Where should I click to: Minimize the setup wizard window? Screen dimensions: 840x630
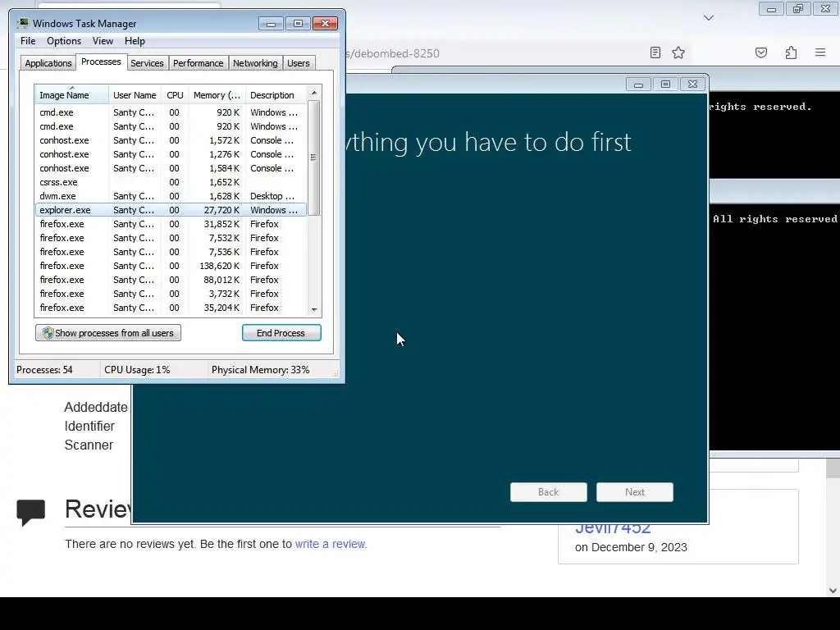pyautogui.click(x=638, y=84)
